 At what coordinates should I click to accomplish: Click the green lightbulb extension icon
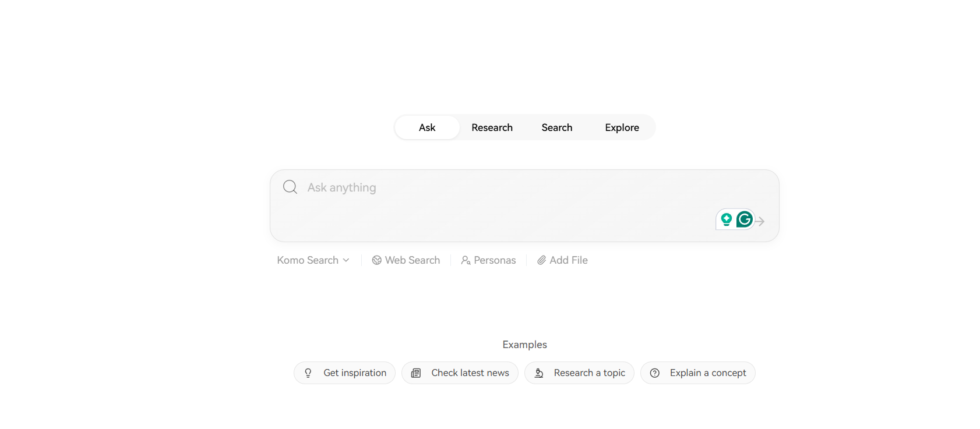pyautogui.click(x=726, y=219)
